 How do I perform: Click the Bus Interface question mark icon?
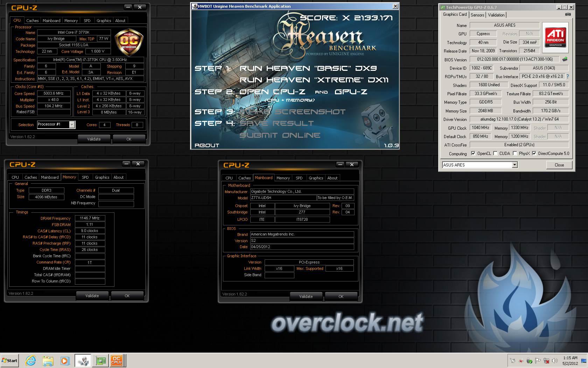pos(567,76)
